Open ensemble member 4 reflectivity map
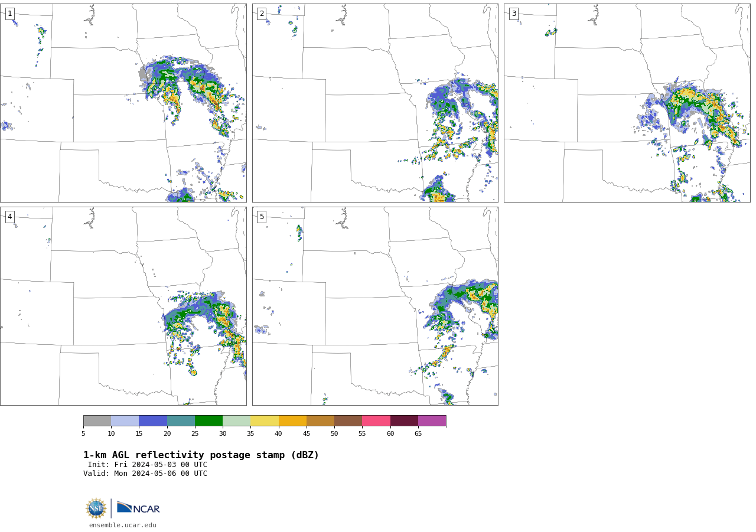Image resolution: width=756 pixels, height=532 pixels. [123, 306]
